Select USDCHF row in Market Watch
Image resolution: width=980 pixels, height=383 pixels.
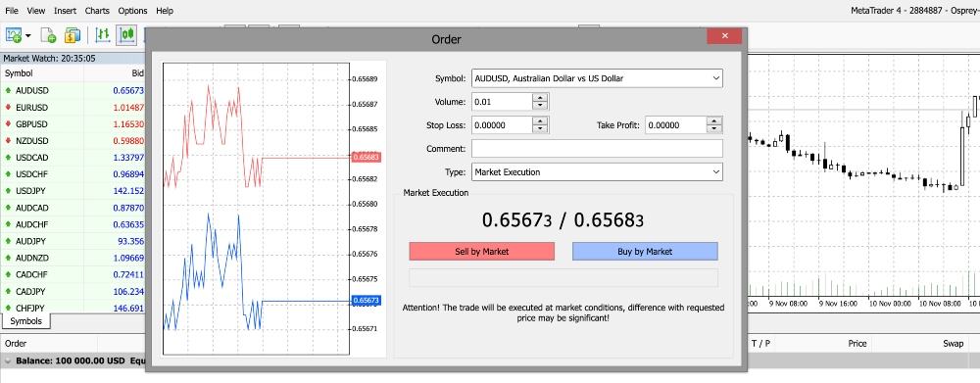coord(73,174)
